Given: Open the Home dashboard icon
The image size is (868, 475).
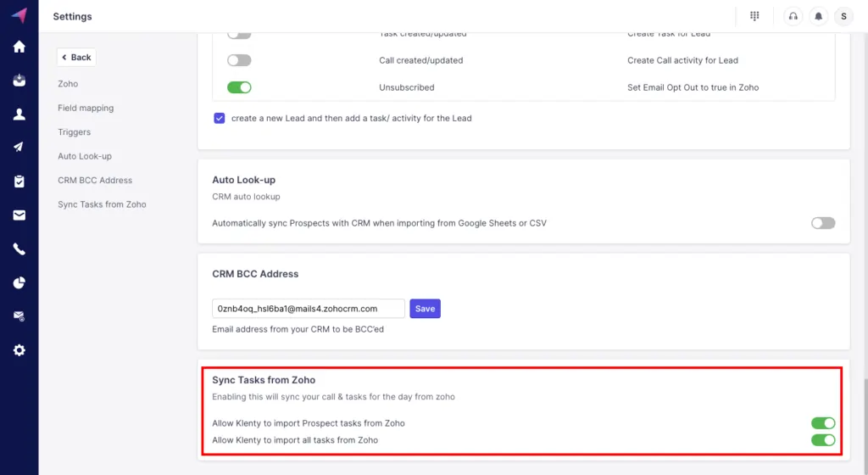Looking at the screenshot, I should [x=19, y=47].
